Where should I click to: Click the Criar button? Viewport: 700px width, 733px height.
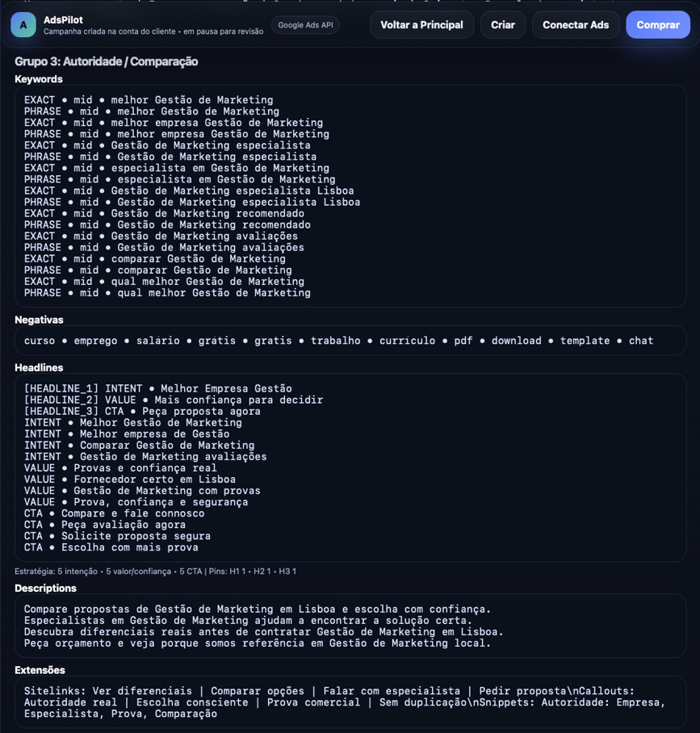click(503, 25)
